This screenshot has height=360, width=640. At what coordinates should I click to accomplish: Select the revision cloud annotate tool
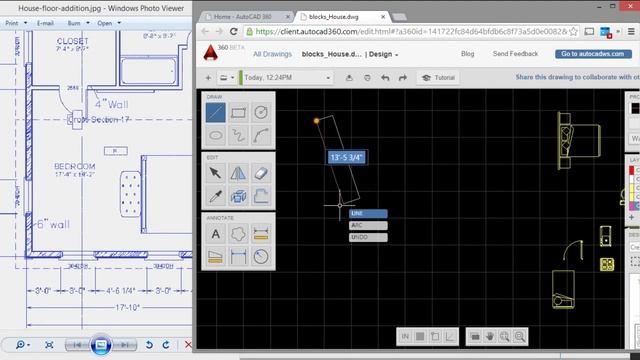238,234
